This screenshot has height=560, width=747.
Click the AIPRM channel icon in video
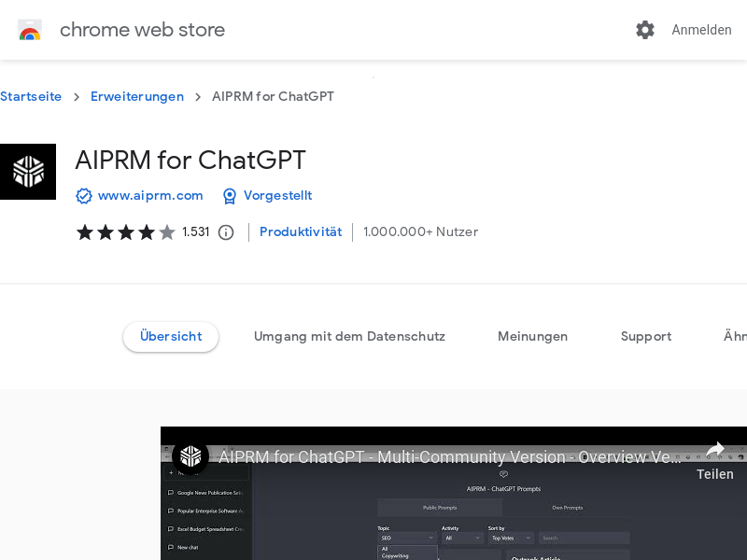pos(190,456)
